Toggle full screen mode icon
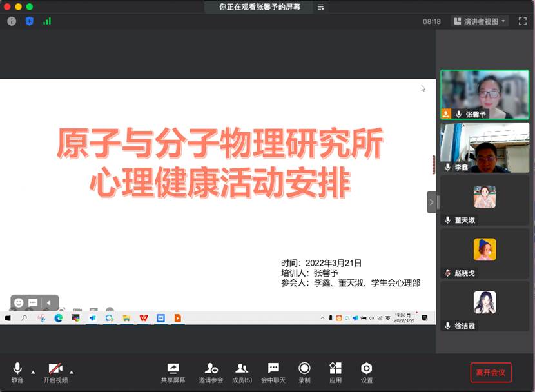The width and height of the screenshot is (535, 392). pos(522,21)
